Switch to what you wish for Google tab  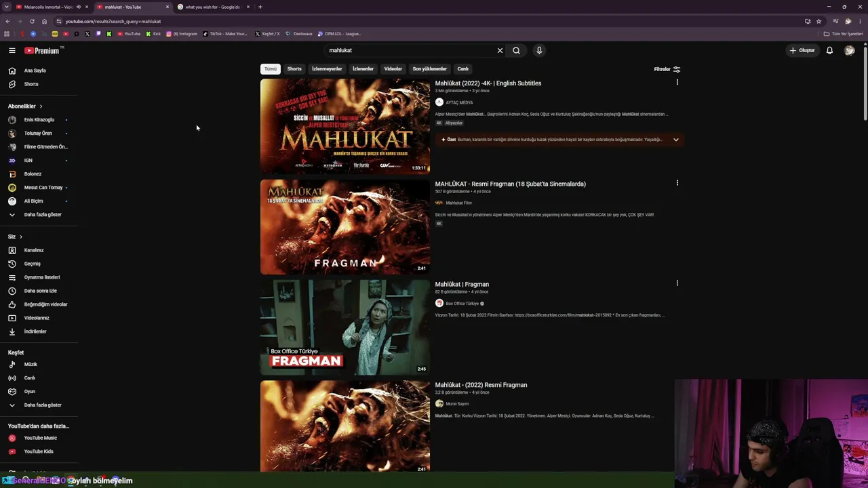pyautogui.click(x=213, y=7)
